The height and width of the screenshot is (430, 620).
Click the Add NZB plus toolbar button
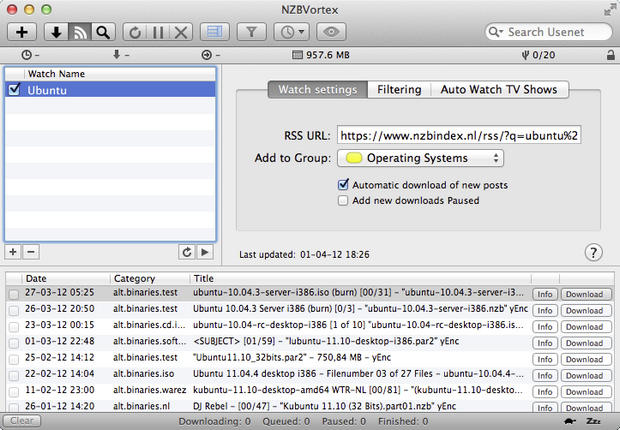[x=22, y=32]
